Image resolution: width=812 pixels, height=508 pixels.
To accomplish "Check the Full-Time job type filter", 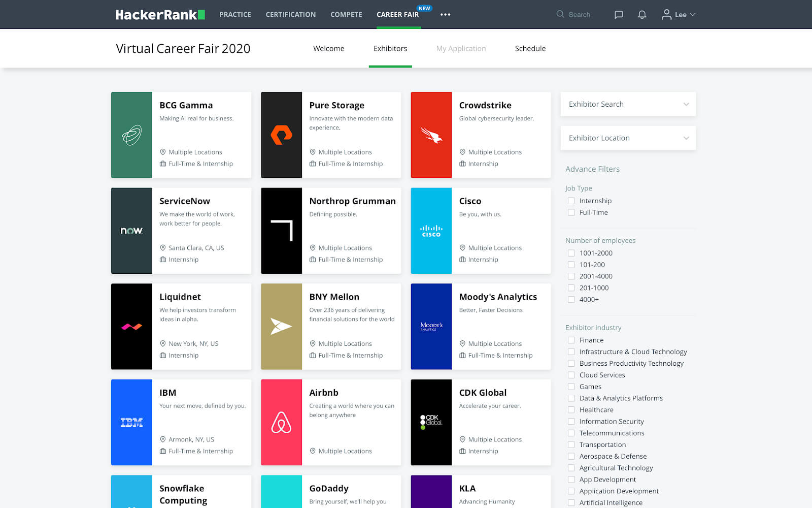I will [x=571, y=212].
